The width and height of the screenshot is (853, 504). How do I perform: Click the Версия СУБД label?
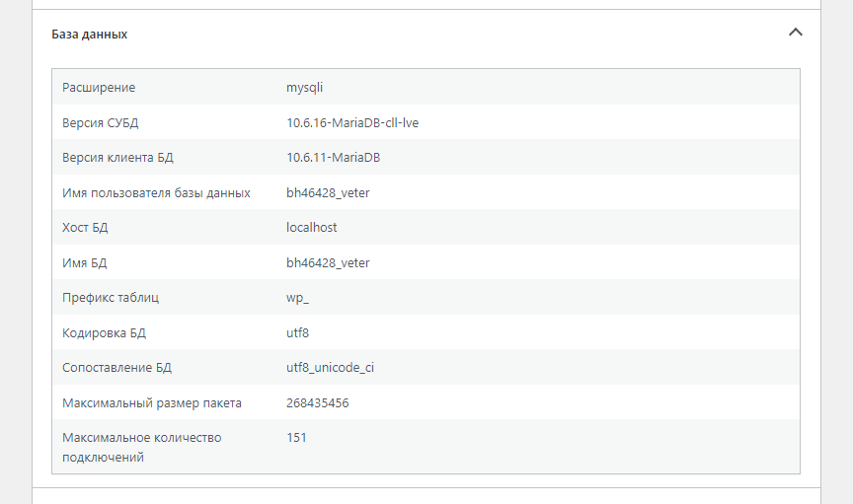(100, 123)
